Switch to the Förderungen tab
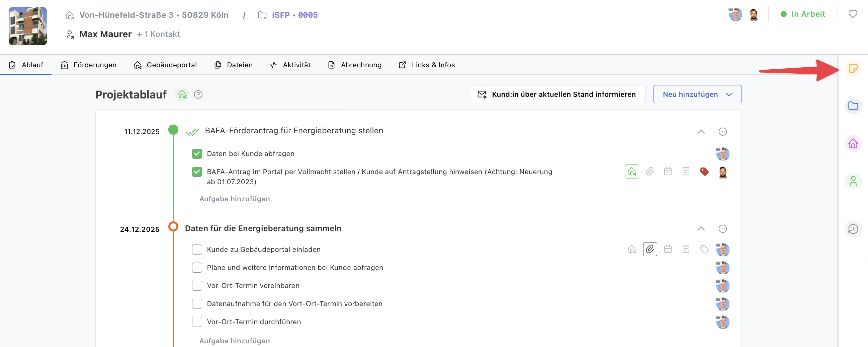Screen dimensions: 868x347 [88, 65]
